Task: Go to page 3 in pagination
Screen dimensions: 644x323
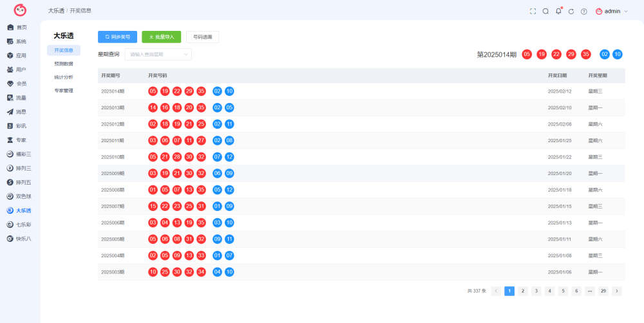Action: 536,291
